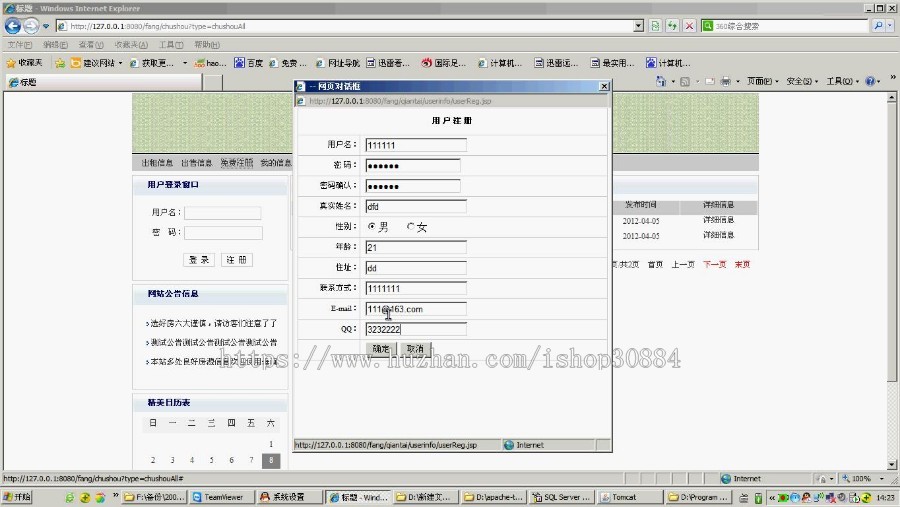Click the Help question mark icon
Viewport: 900px width, 507px height.
(x=870, y=82)
